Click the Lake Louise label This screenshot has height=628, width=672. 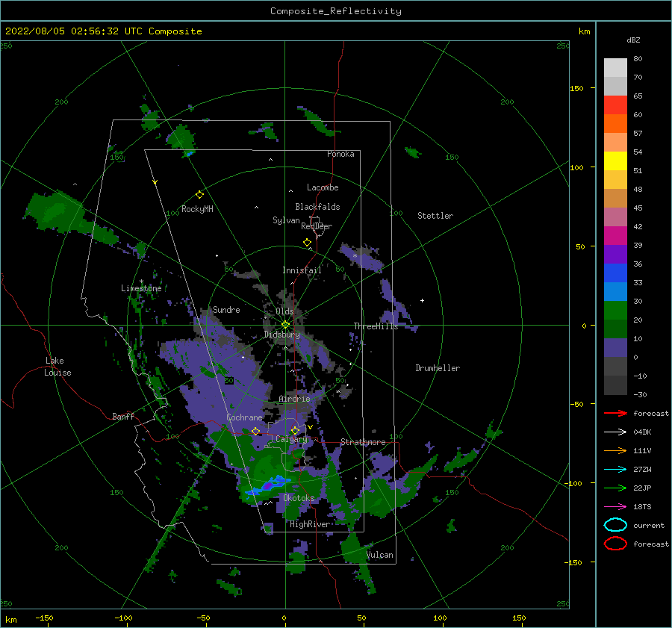[57, 367]
